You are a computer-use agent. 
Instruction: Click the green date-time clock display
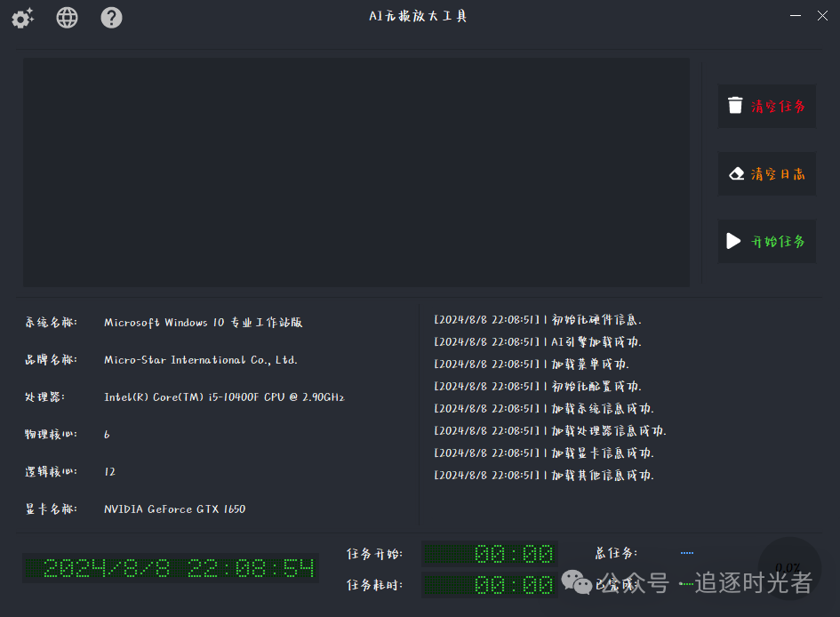(171, 568)
